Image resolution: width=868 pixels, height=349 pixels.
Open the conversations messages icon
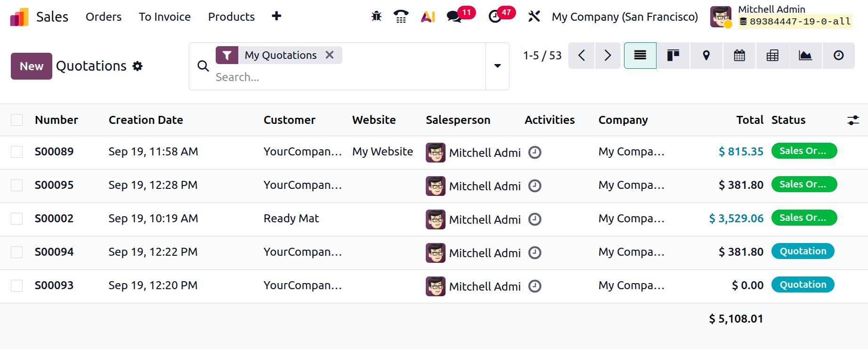454,16
